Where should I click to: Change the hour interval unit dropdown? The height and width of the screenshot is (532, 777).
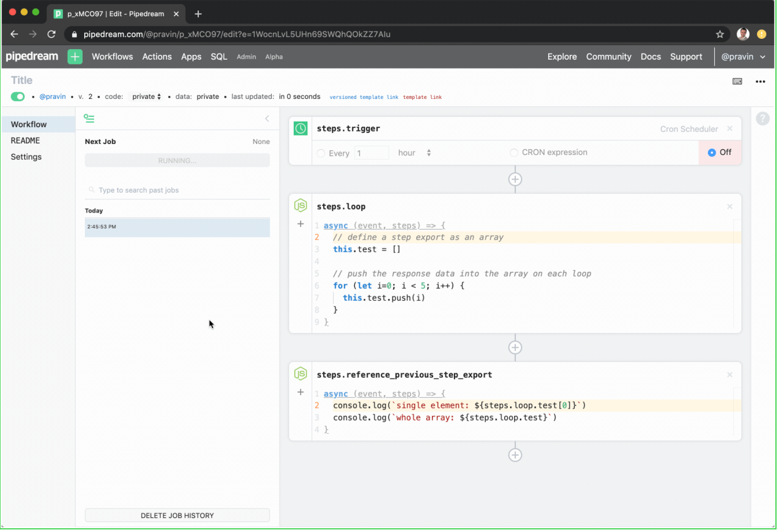414,153
